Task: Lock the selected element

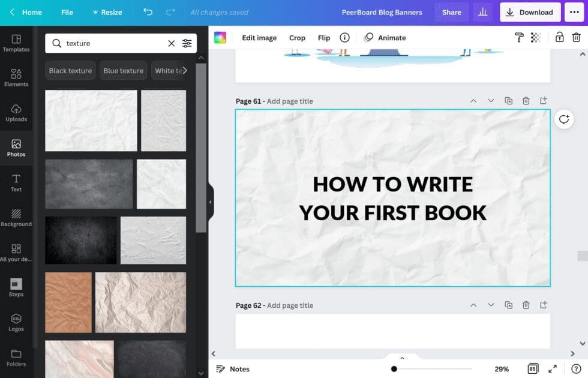Action: point(559,37)
